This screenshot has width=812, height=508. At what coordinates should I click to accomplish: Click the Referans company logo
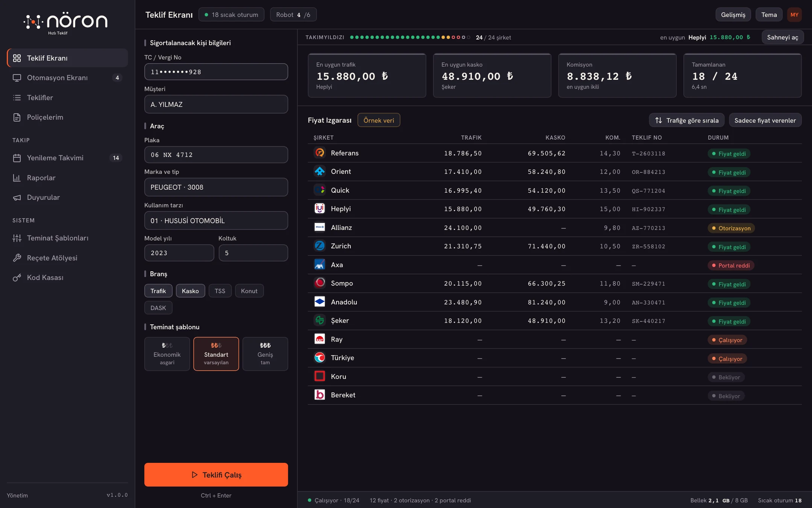(320, 153)
